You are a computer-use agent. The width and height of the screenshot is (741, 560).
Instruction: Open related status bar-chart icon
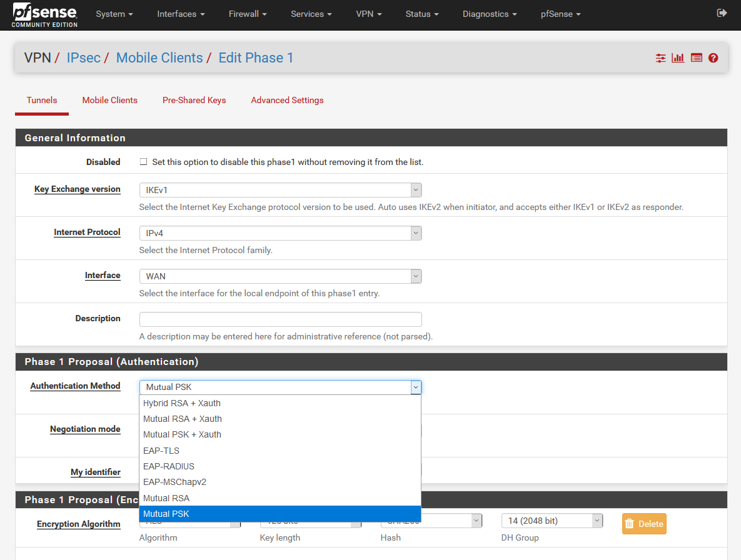(678, 58)
